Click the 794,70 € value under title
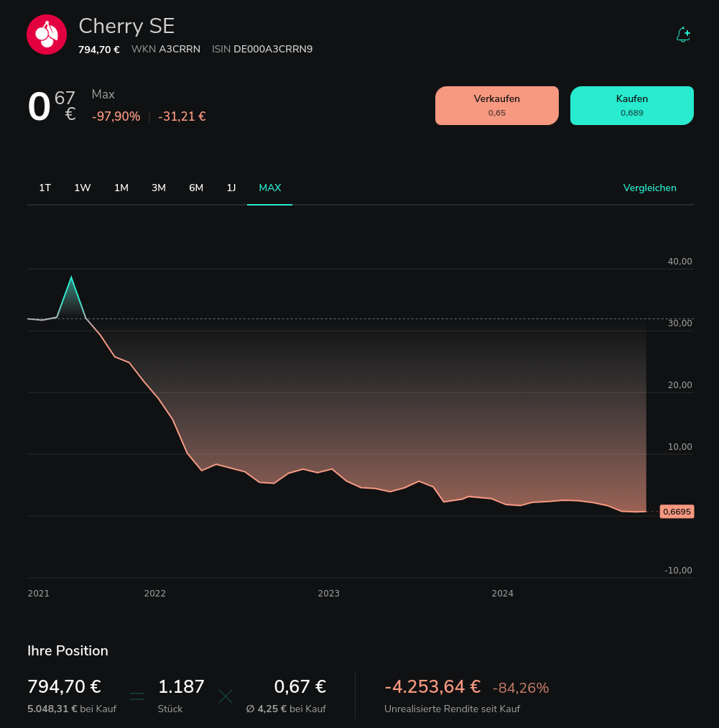Image resolution: width=719 pixels, height=728 pixels. (x=99, y=50)
